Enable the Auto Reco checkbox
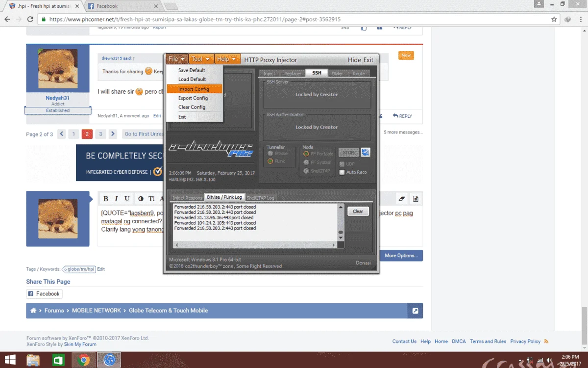 point(342,172)
